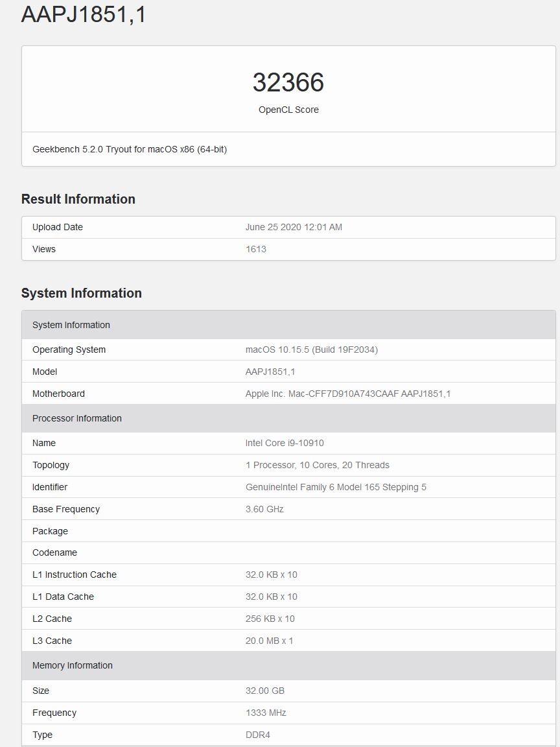560x747 pixels.
Task: Click the topology value 10 Cores, 20 Threads
Action: [318, 465]
